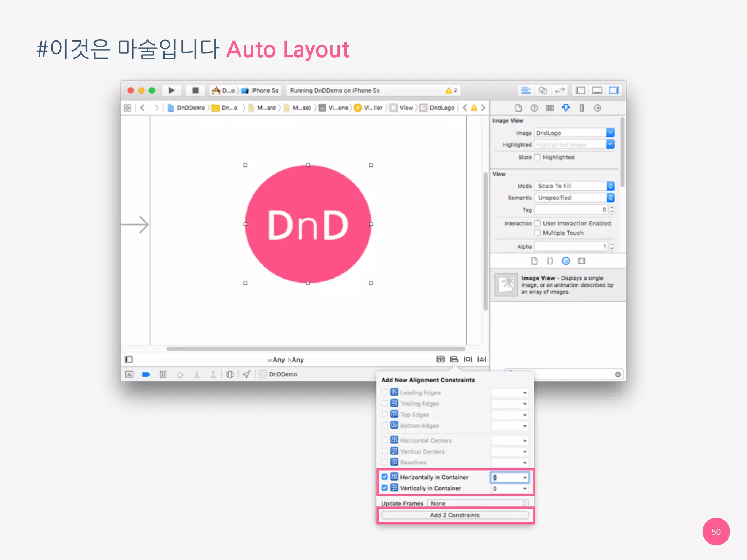Click the Stack button in canvas bar
Image resolution: width=747 pixels, height=560 pixels.
[x=441, y=359]
